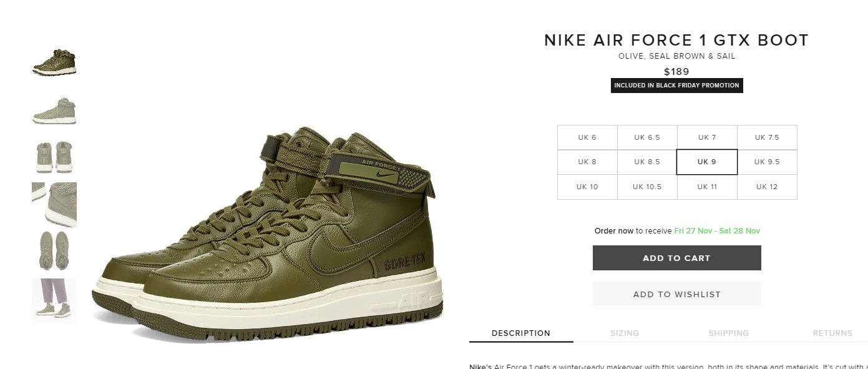The image size is (868, 369).
Task: Select size UK 7.5
Action: click(767, 137)
